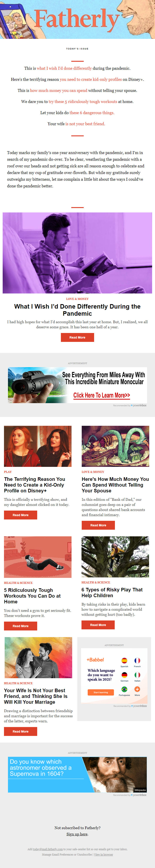The width and height of the screenshot is (155, 868).
Task: Click the orange More plus icon
Action: pyautogui.click(x=137, y=690)
